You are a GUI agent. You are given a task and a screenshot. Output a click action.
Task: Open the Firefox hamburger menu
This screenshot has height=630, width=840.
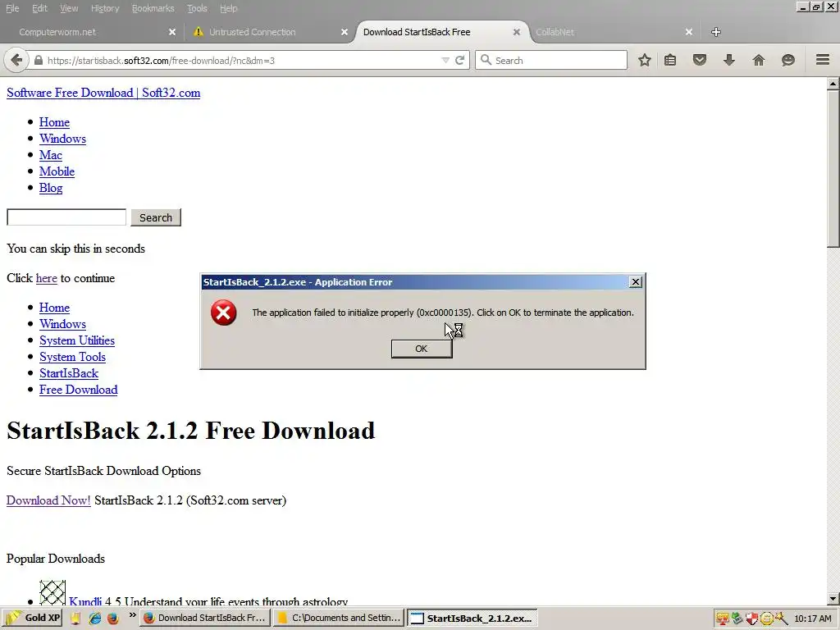(x=823, y=60)
